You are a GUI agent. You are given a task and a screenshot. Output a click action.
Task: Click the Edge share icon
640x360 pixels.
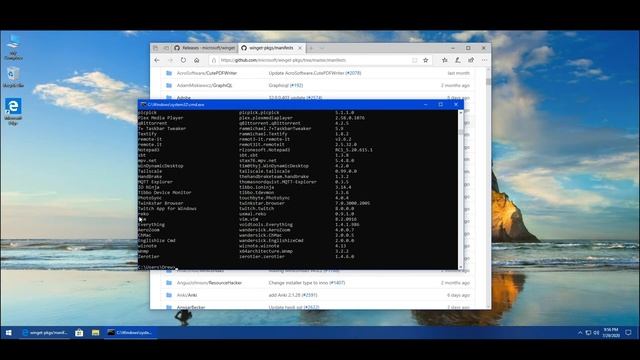(471, 60)
